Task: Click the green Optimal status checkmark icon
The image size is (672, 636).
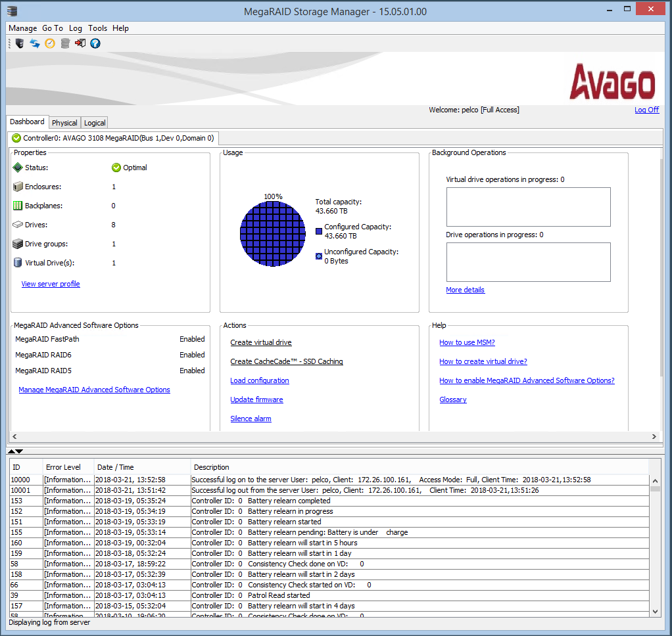Action: (116, 168)
